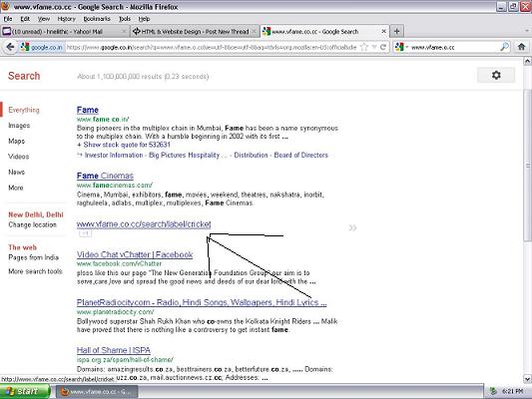The width and height of the screenshot is (532, 399).
Task: Select Everything in the sidebar
Action: [24, 110]
